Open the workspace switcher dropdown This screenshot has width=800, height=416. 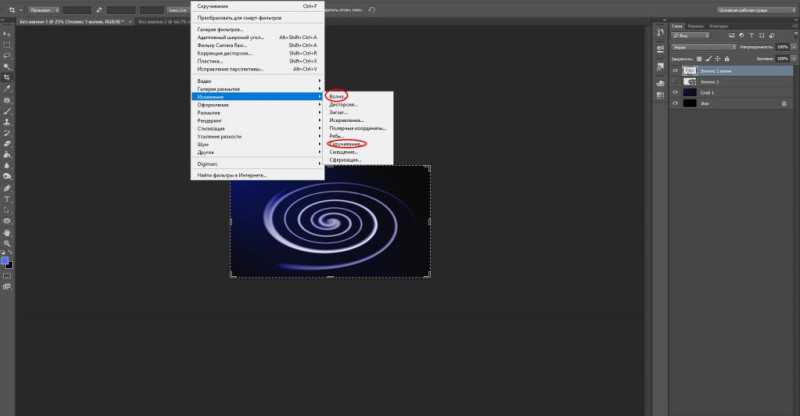(756, 10)
